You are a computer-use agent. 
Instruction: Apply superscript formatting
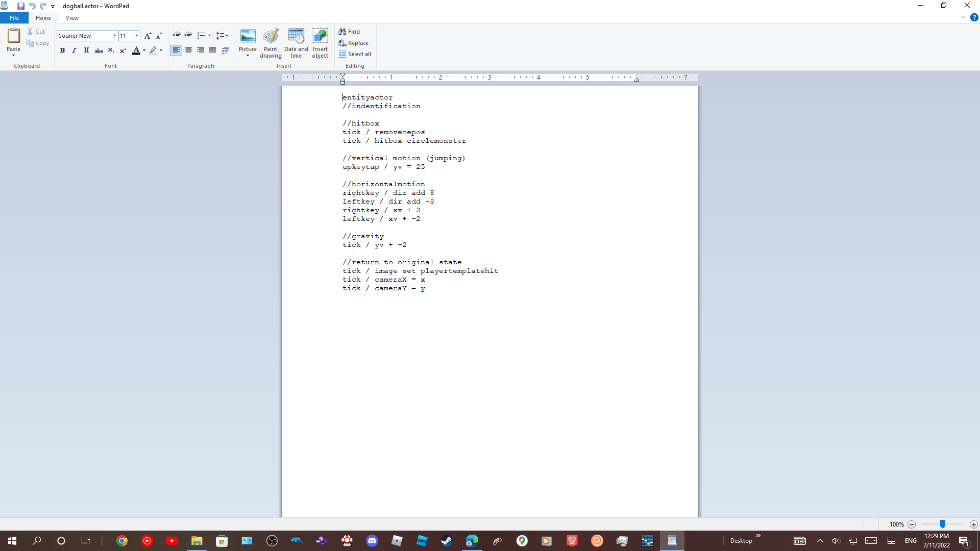(122, 51)
